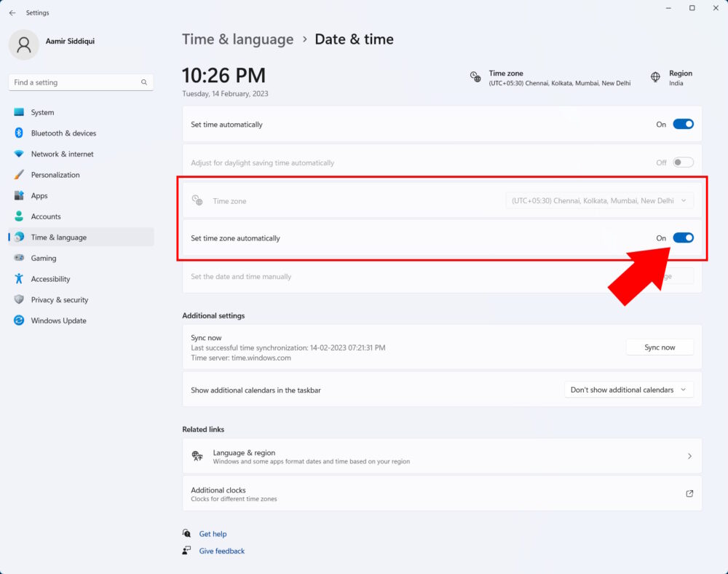Turn off Set time zone automatically
Viewport: 728px width, 574px height.
point(683,237)
